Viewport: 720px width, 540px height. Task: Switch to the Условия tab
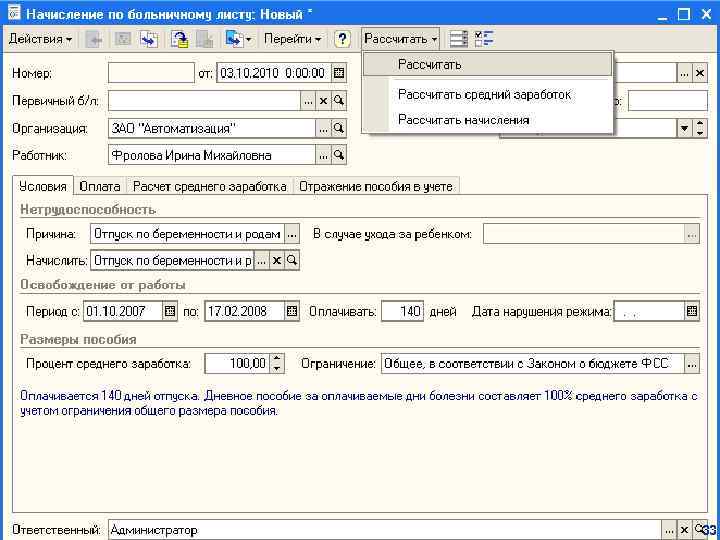coord(43,186)
